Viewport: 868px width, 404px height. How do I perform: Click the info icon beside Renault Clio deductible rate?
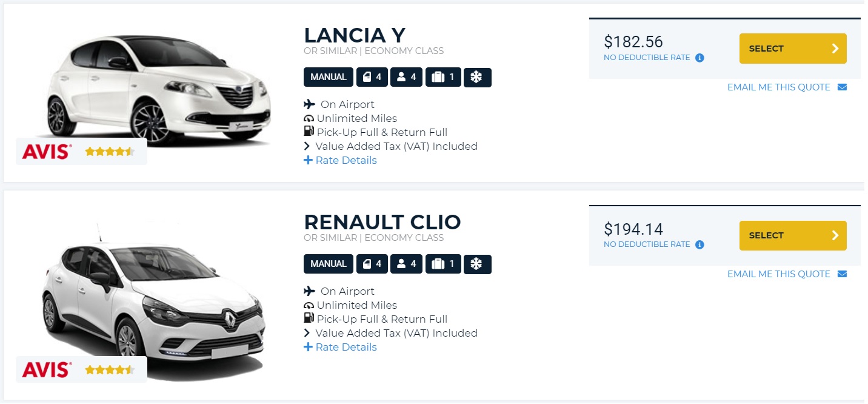coord(699,245)
